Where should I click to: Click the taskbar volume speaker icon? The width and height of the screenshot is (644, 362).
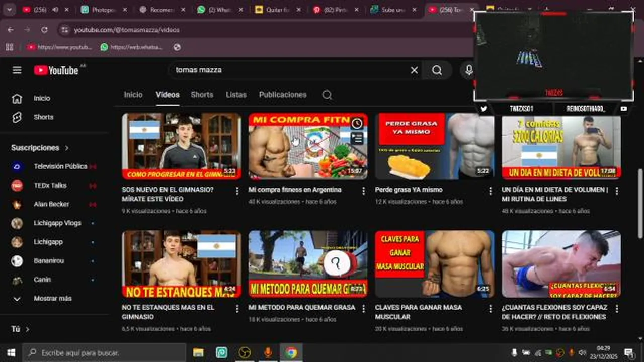(582, 352)
